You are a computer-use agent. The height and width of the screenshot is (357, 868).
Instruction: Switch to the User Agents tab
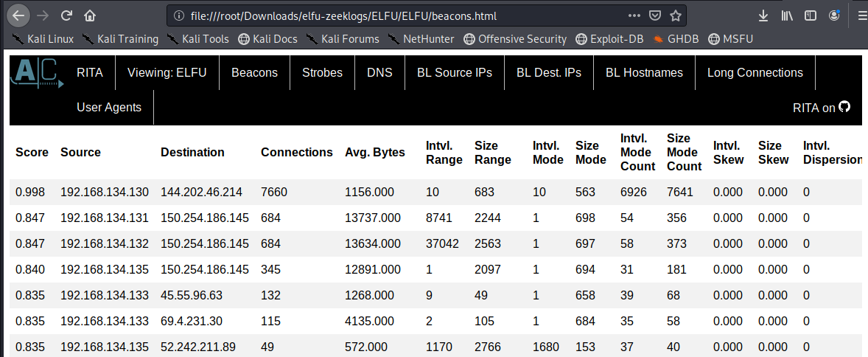(109, 107)
